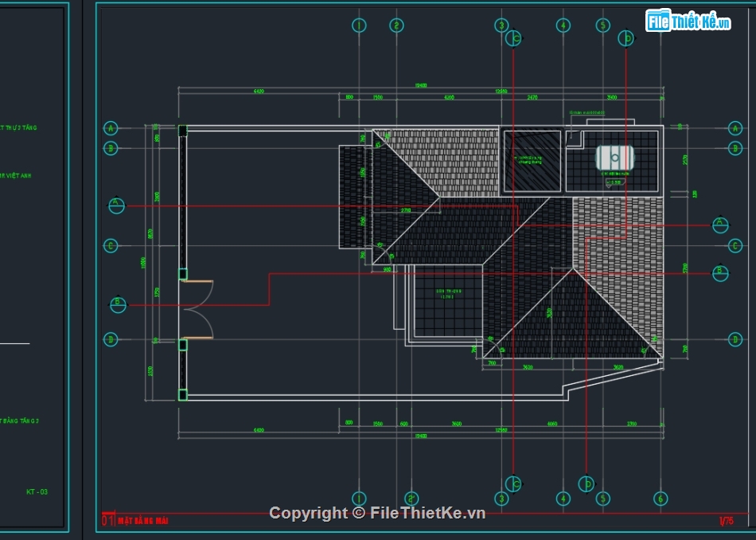Click the FileThietKe.vn logo
The image size is (756, 540).
(688, 21)
